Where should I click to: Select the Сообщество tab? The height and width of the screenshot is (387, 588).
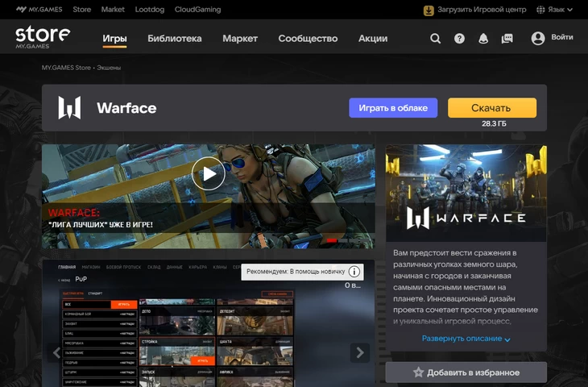tap(308, 38)
